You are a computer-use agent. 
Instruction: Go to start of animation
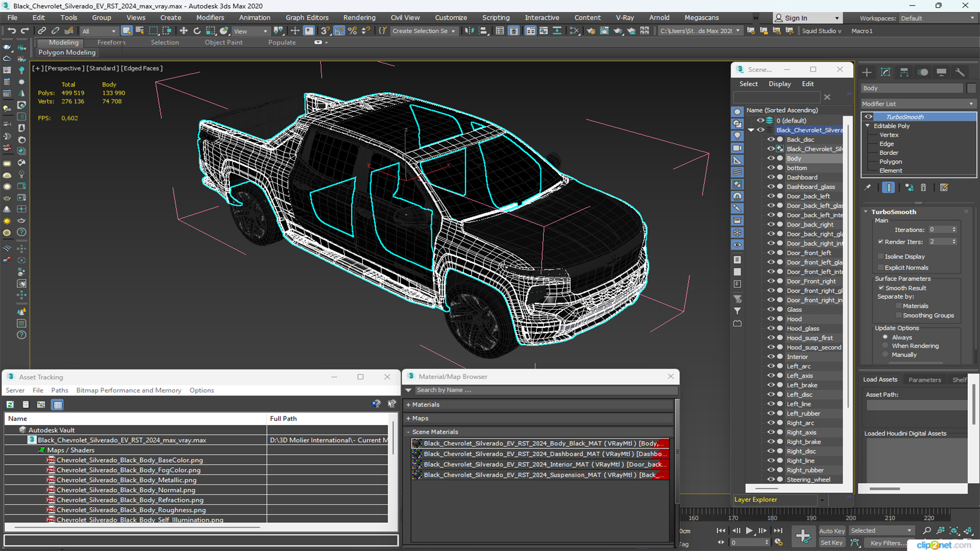pyautogui.click(x=721, y=531)
